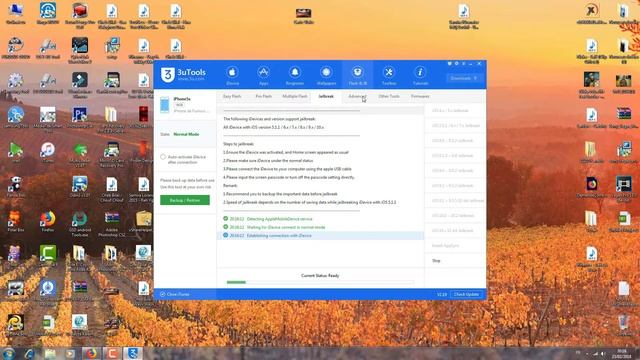Screen dimensions: 640x360
Task: Open the Computer desktop icon
Action: click(16, 13)
